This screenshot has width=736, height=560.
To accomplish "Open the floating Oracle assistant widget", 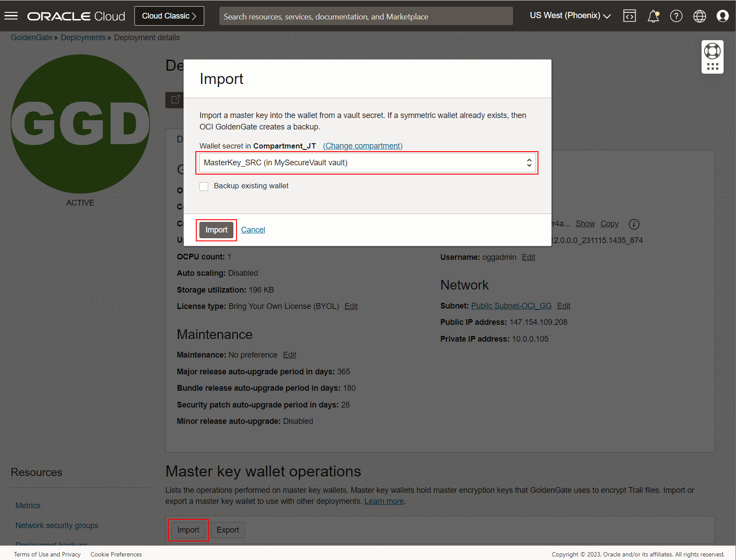I will point(712,57).
